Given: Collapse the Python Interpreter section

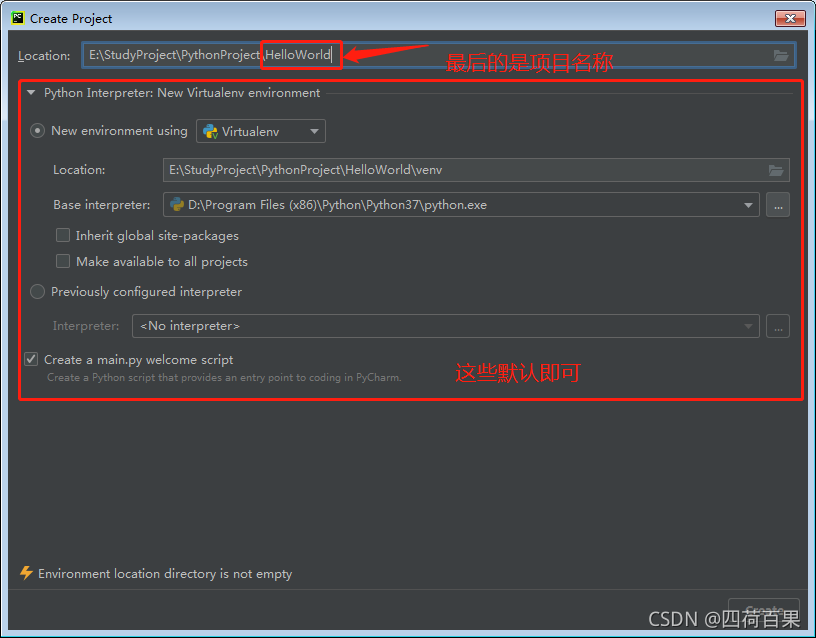Looking at the screenshot, I should click(31, 93).
